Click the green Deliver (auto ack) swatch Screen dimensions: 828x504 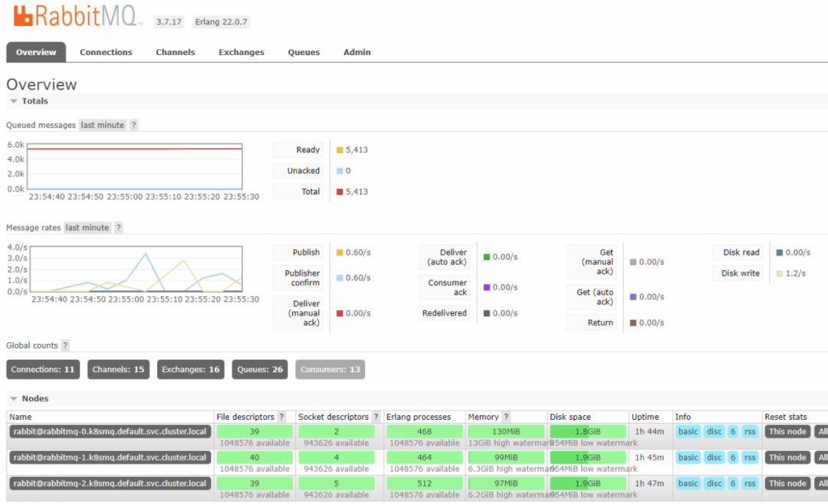click(487, 257)
